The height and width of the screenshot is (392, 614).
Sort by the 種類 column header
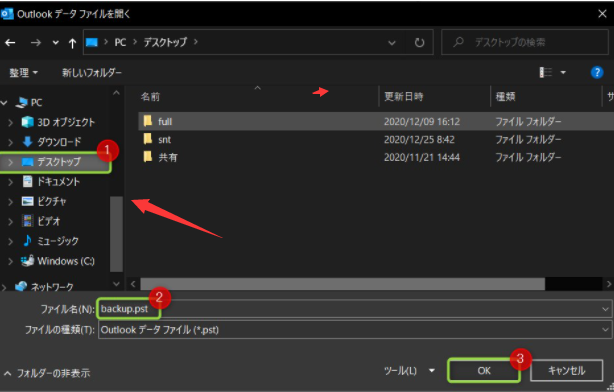click(505, 97)
